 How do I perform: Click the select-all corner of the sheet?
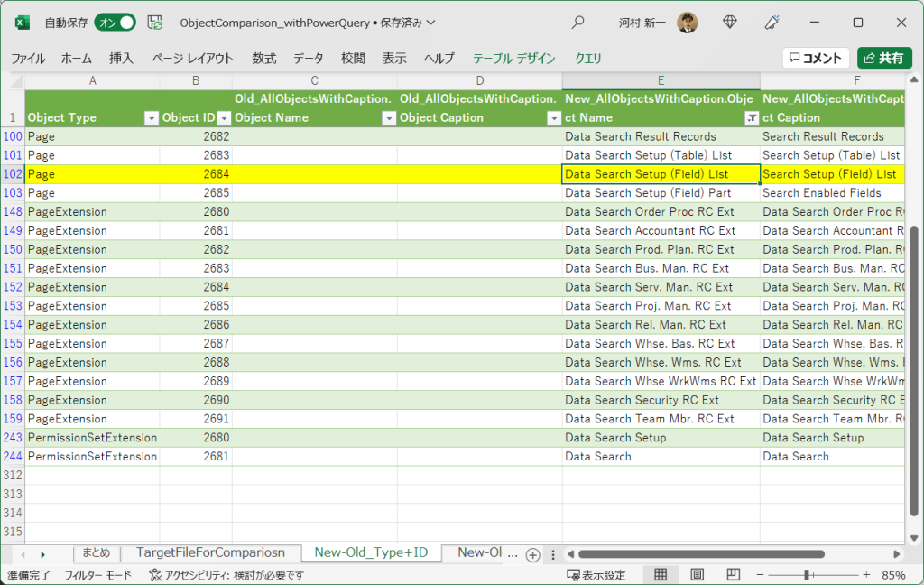click(13, 80)
